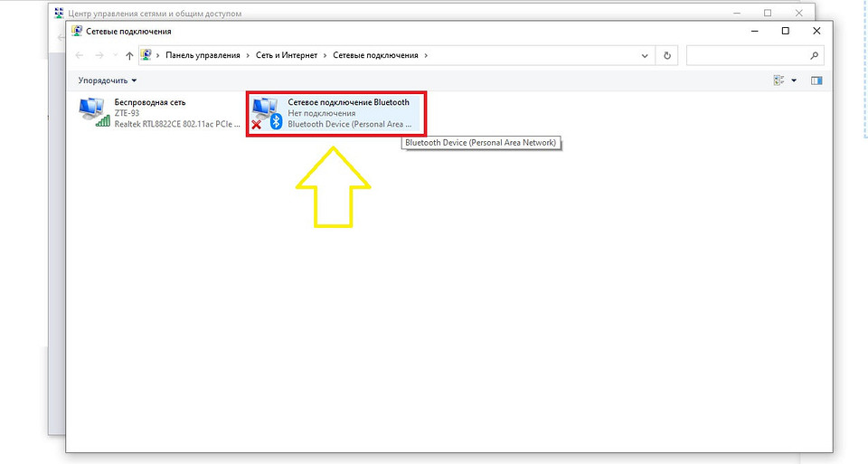
Task: Open the Упорядочить dropdown menu
Action: (107, 80)
